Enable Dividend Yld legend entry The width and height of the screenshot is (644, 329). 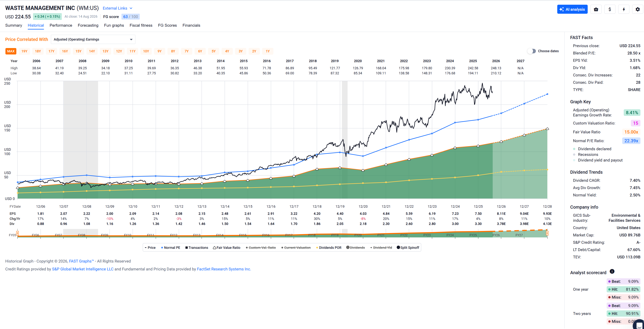click(381, 248)
